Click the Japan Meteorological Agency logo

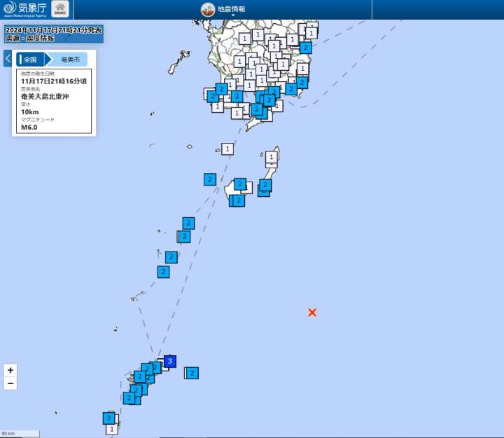(x=25, y=10)
